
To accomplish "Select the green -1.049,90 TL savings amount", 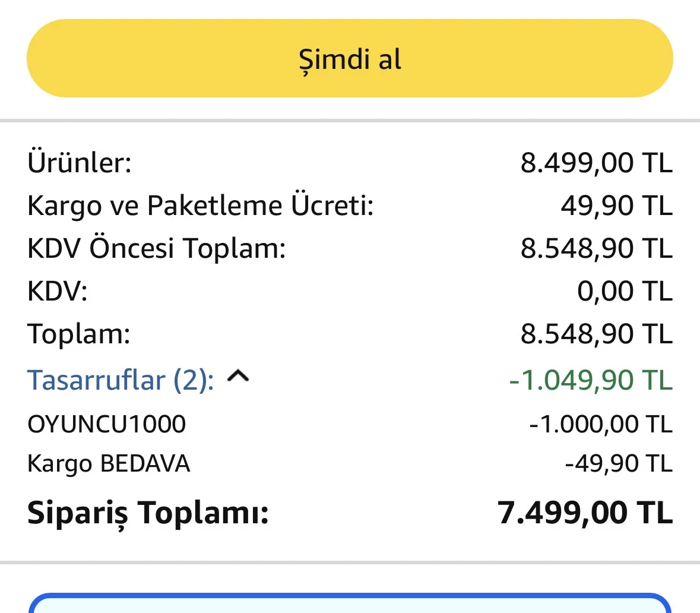I will [x=591, y=381].
